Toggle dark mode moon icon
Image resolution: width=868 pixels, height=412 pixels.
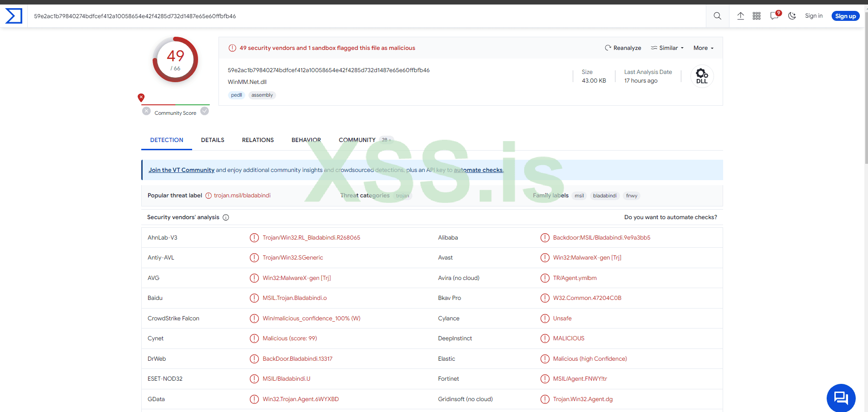point(792,16)
